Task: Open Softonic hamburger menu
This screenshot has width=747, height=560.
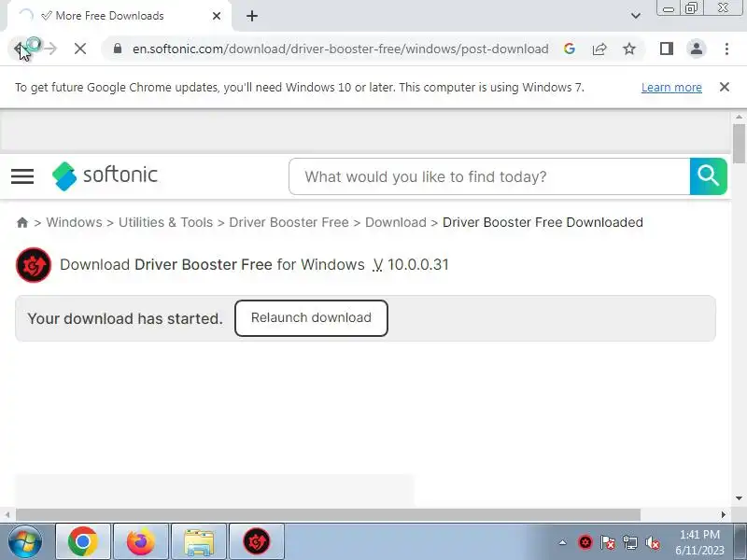Action: click(x=22, y=176)
